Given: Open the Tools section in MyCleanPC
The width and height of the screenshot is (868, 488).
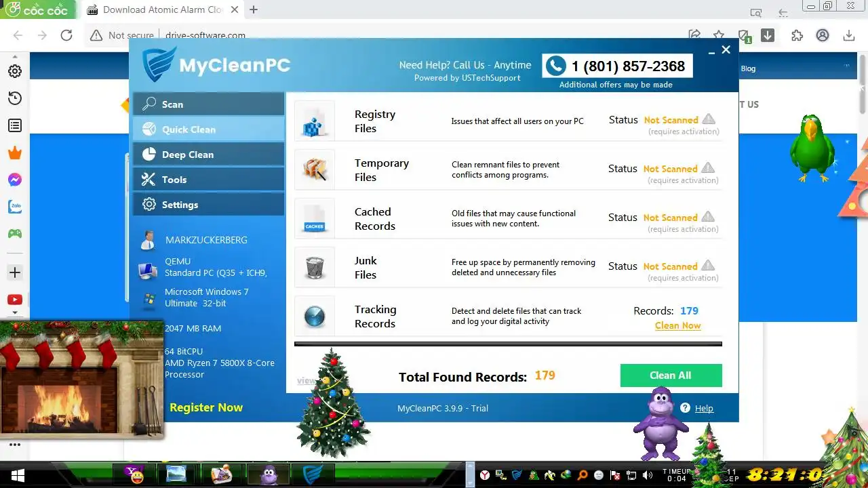Looking at the screenshot, I should [x=208, y=180].
